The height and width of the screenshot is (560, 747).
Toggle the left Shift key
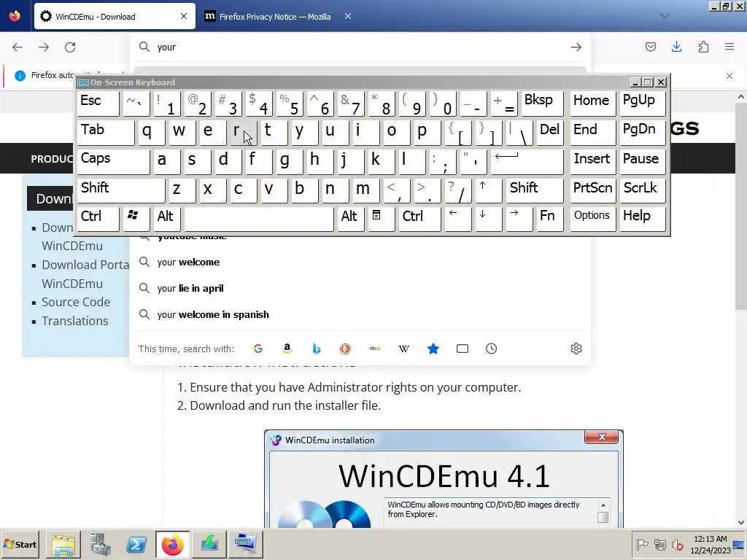coord(121,190)
